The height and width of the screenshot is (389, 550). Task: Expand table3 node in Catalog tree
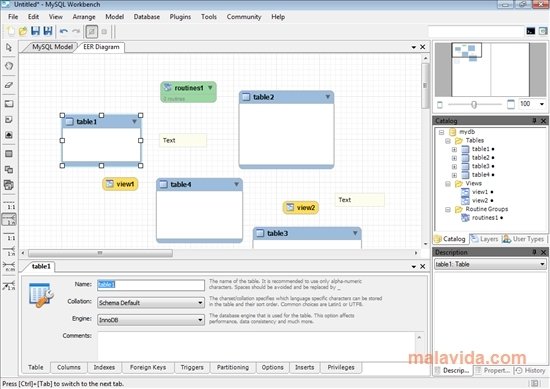pos(454,167)
